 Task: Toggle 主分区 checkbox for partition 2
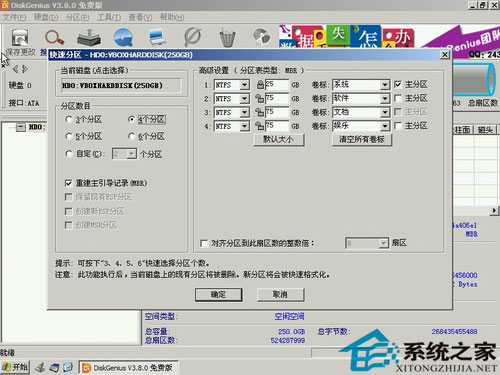398,98
